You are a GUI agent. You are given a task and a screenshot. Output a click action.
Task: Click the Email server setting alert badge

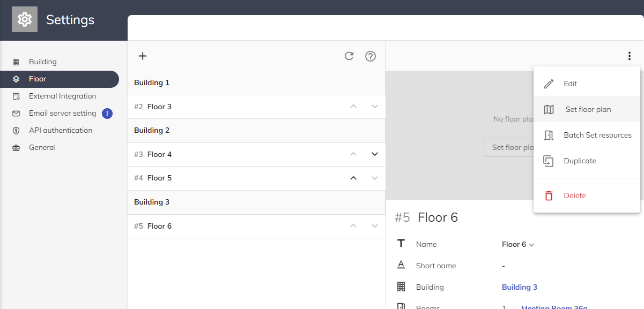(x=107, y=113)
